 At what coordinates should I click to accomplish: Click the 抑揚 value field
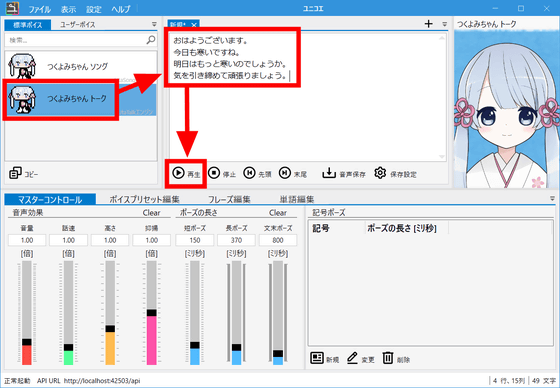(151, 240)
